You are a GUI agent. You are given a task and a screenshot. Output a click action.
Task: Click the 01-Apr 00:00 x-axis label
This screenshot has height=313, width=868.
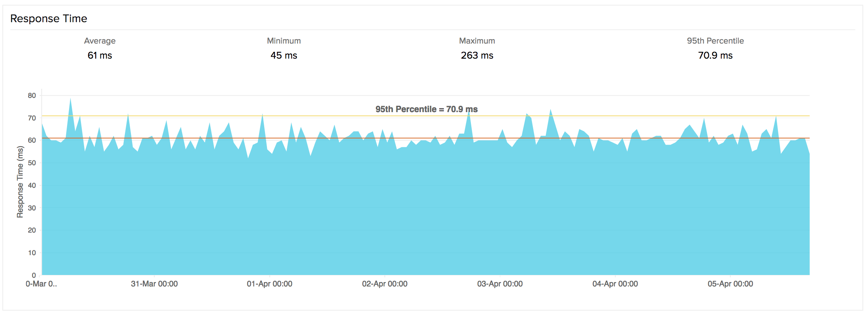click(x=269, y=284)
